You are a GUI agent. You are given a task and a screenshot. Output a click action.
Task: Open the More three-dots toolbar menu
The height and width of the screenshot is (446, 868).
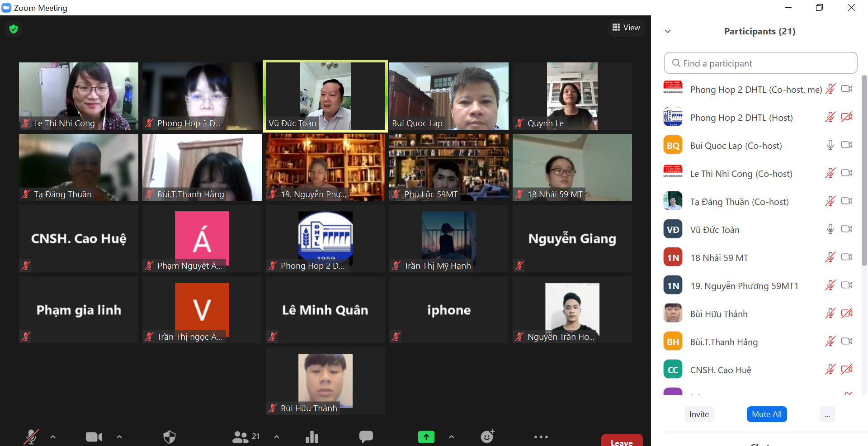pos(541,437)
